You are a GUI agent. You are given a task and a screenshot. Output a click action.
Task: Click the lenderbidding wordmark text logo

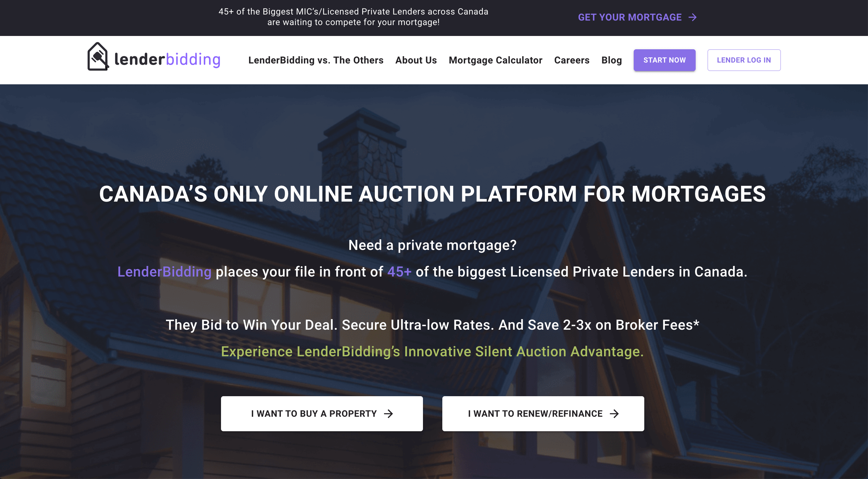167,60
